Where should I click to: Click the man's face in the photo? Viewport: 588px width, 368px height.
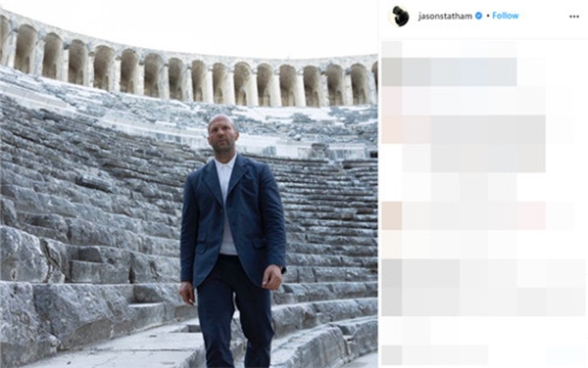click(222, 136)
